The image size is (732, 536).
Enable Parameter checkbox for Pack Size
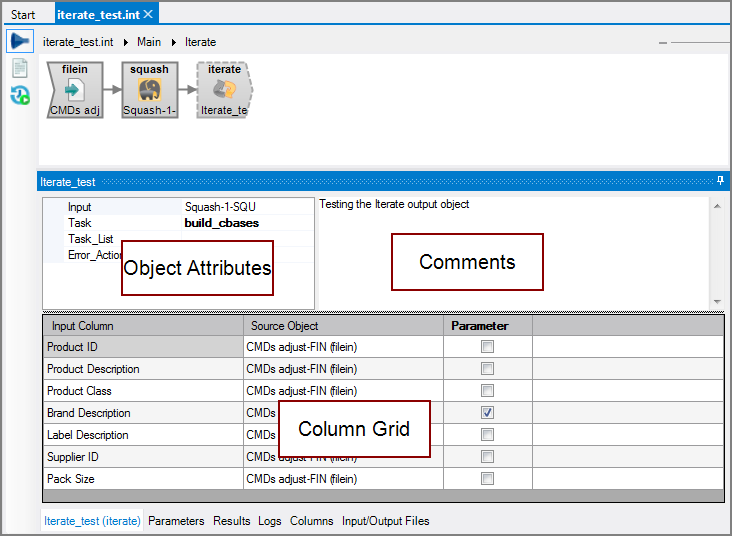click(x=487, y=479)
